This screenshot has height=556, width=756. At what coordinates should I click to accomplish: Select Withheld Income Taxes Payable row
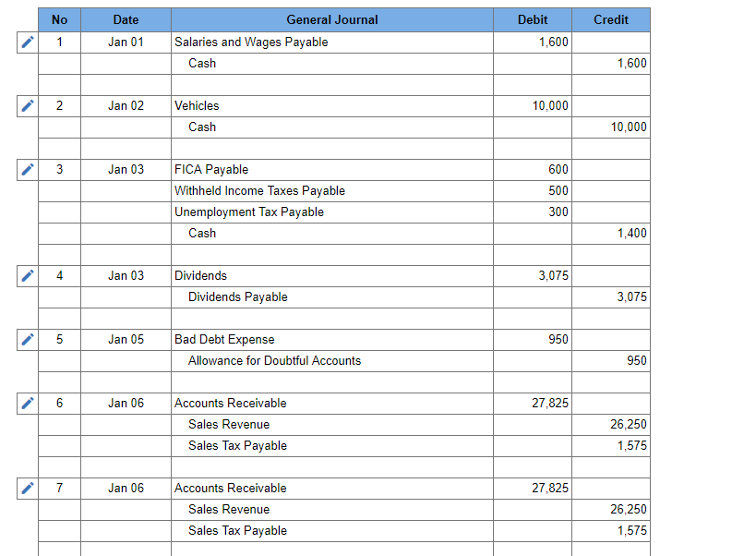pos(332,191)
